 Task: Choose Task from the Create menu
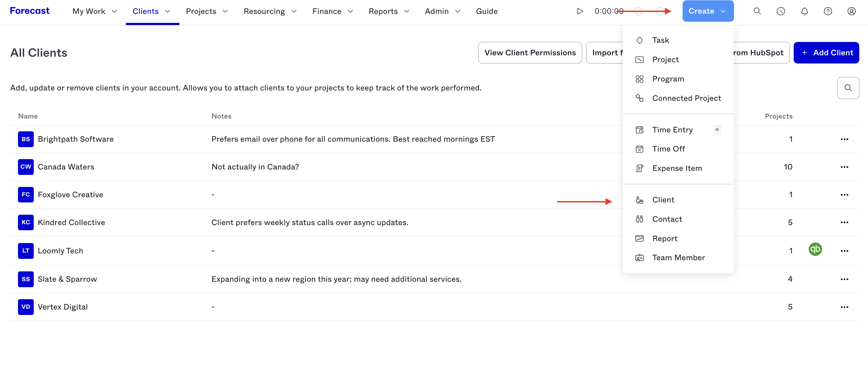[678, 40]
